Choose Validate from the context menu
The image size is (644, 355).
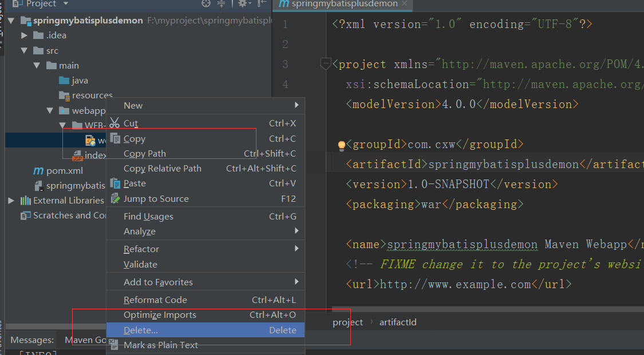[x=206, y=265]
